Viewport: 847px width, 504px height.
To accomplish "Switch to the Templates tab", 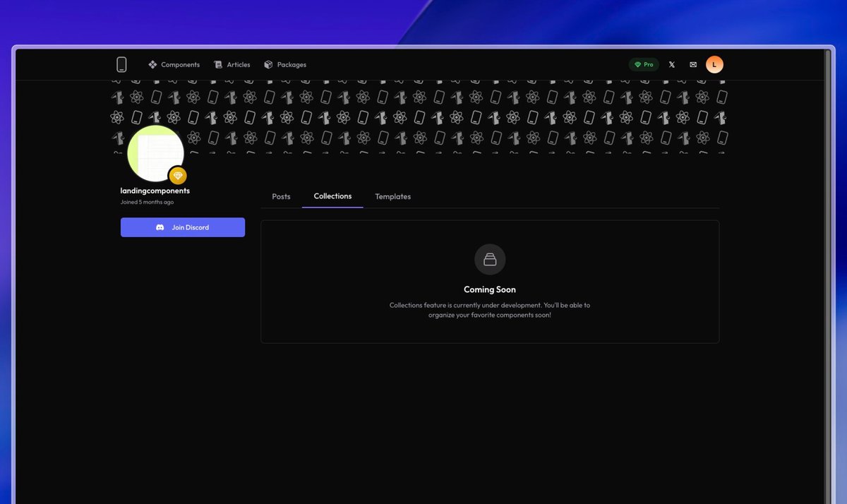I will pyautogui.click(x=393, y=196).
